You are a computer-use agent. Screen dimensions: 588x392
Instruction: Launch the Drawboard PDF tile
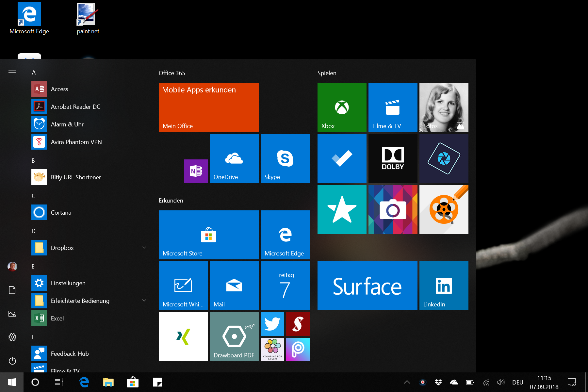(234, 337)
